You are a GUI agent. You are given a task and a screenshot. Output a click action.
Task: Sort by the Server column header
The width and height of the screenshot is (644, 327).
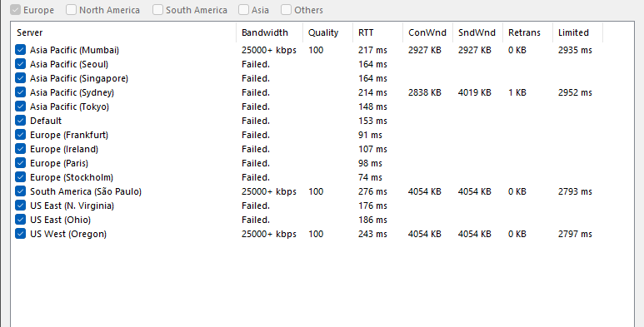pyautogui.click(x=124, y=32)
